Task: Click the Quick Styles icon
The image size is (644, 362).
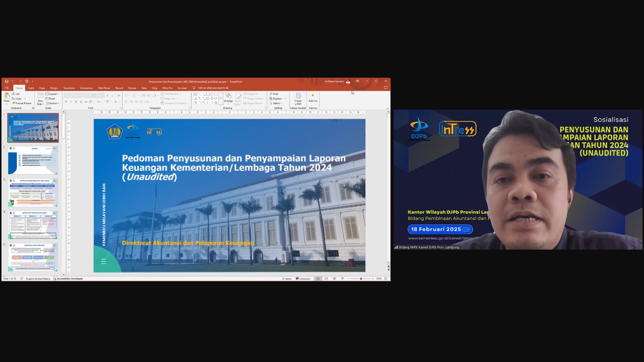Action: (238, 99)
